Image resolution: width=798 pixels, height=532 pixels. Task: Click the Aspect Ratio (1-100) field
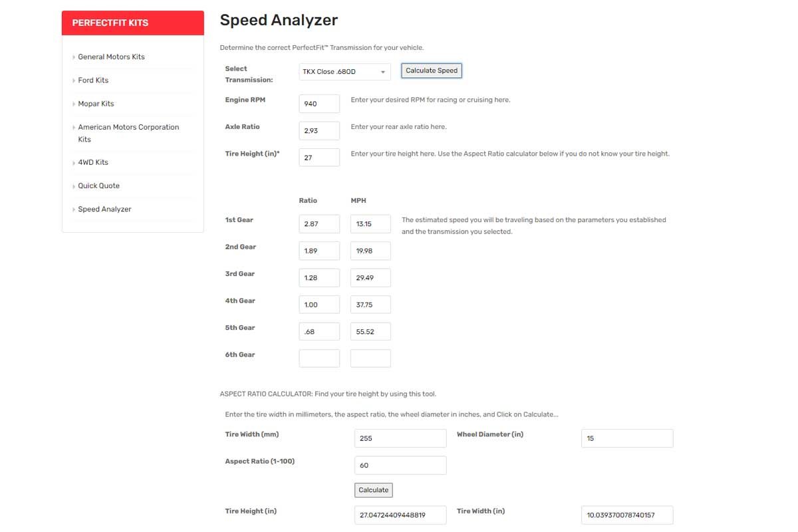400,465
